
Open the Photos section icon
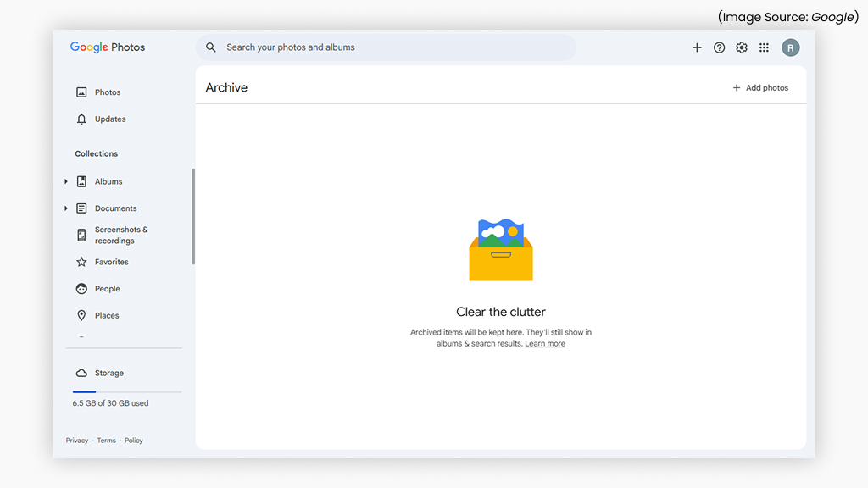click(x=81, y=91)
